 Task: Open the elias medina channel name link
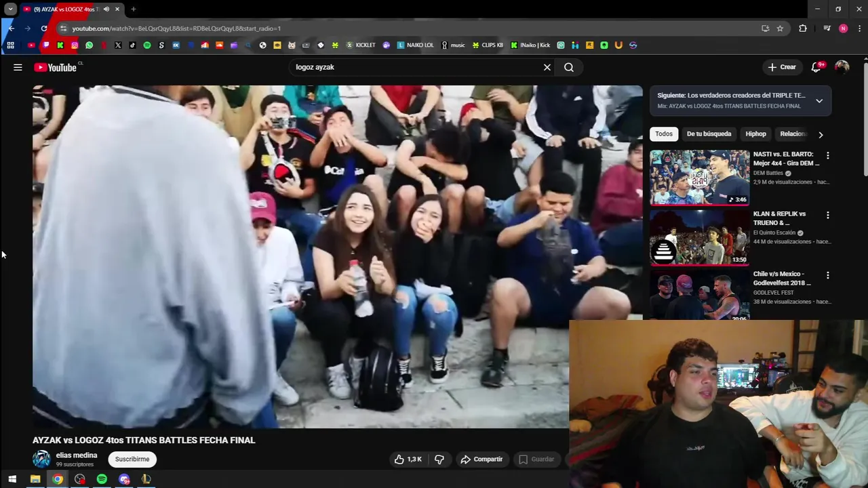[x=77, y=455]
